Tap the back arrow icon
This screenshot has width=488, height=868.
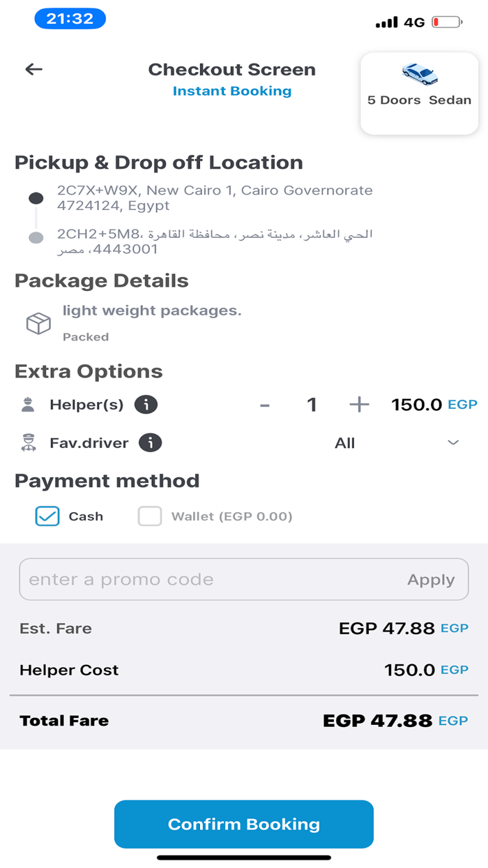point(33,69)
